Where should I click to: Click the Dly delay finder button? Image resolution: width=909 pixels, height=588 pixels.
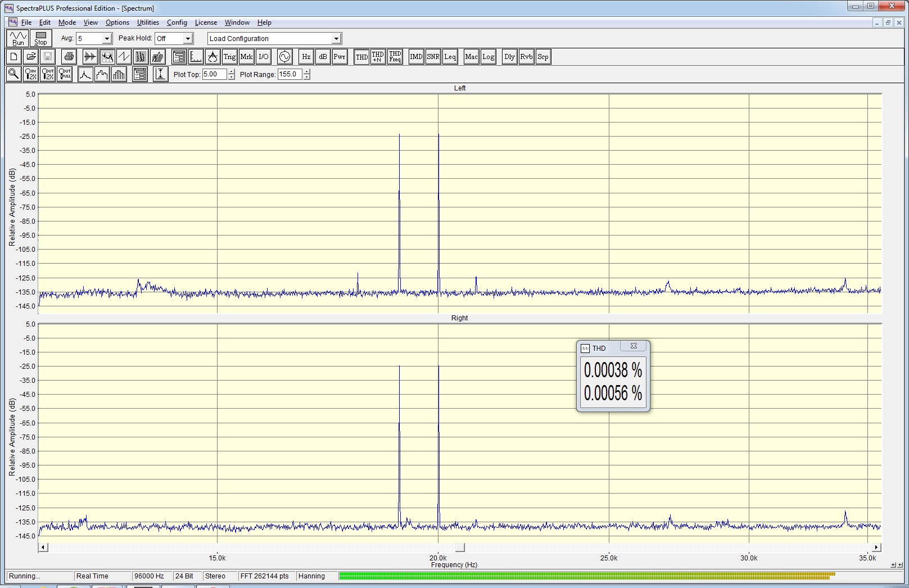[x=509, y=57]
